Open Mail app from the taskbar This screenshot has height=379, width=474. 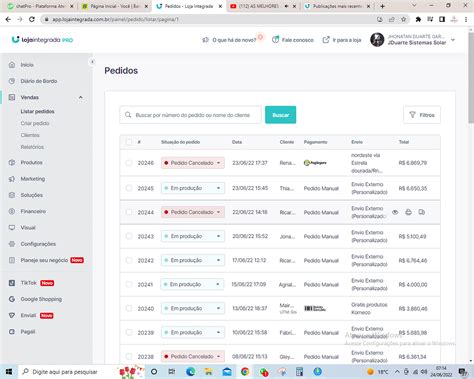(227, 372)
